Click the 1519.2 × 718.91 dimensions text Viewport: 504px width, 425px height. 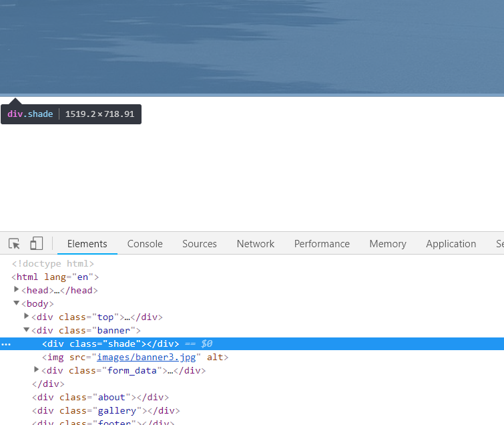[99, 114]
